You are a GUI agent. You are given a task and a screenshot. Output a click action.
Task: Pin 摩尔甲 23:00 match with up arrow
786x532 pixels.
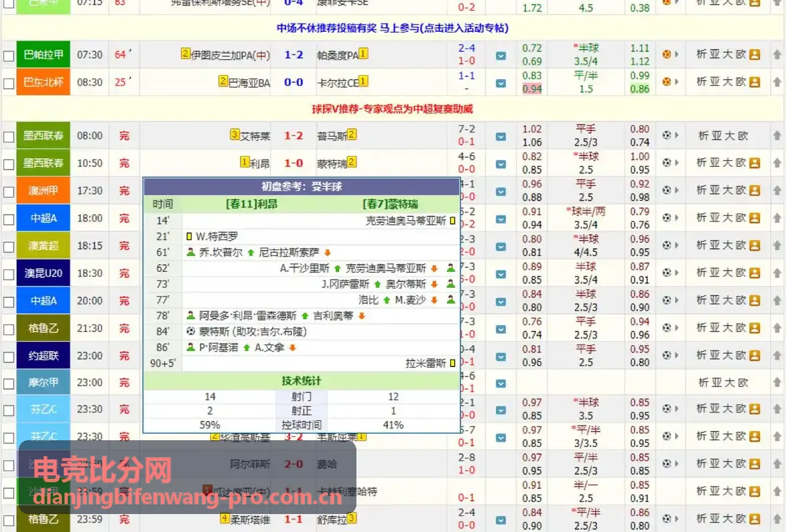[777, 382]
